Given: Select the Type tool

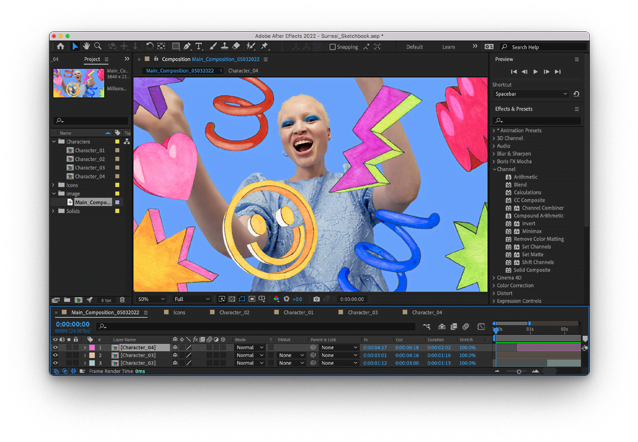Looking at the screenshot, I should point(199,46).
